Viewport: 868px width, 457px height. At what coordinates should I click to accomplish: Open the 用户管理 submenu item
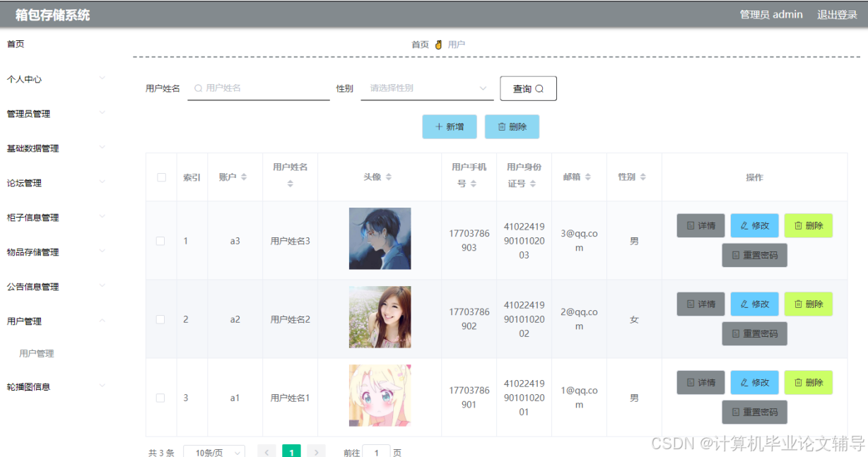pos(37,354)
